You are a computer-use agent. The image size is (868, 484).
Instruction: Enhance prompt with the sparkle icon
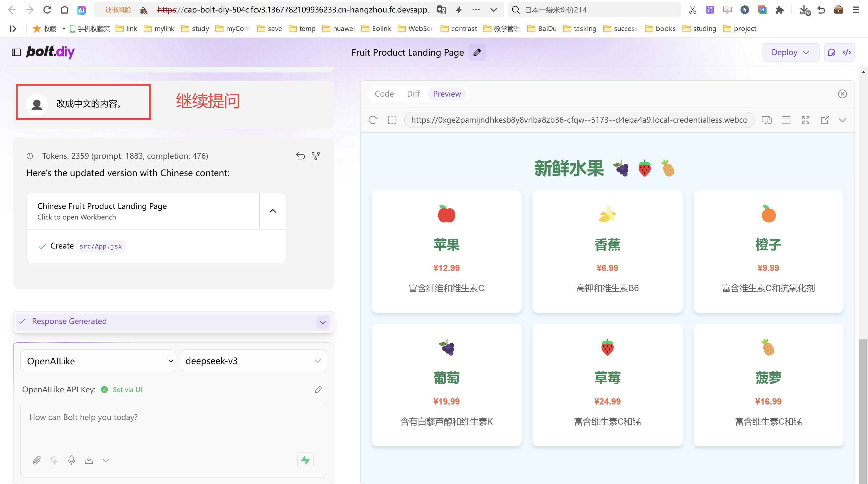tap(54, 460)
